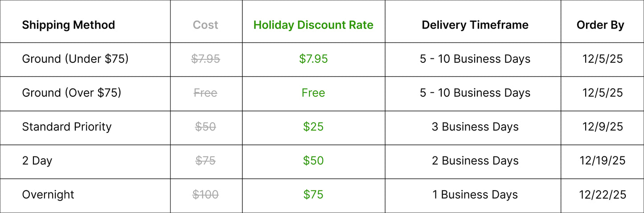Select the 12/19/25 order-by date
This screenshot has height=213, width=644.
(x=603, y=161)
